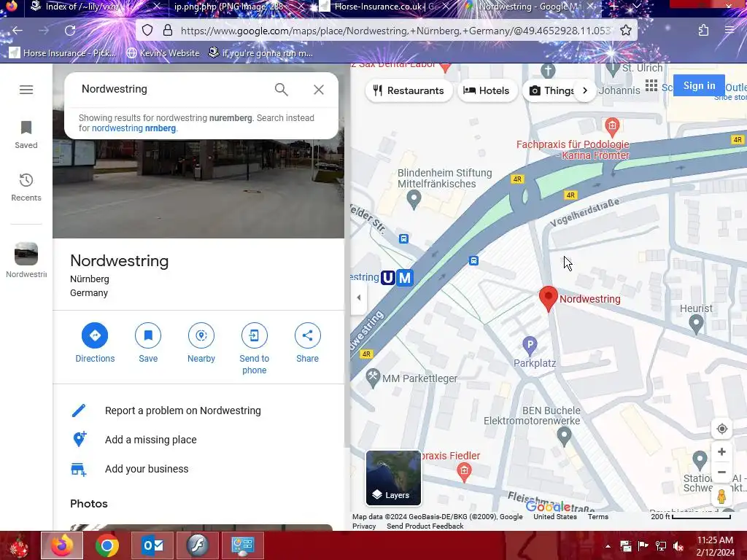Toggle the 200 ft scale bar units
Viewport: 747px width, 560px height.
tap(691, 517)
